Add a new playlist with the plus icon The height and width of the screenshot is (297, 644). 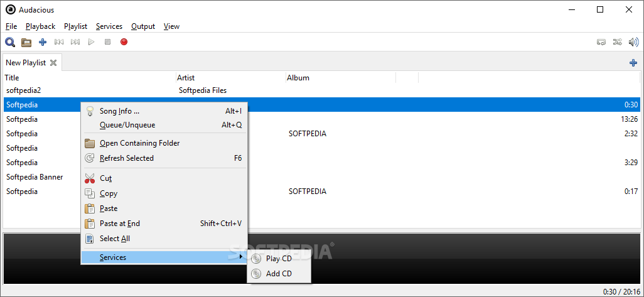coord(633,63)
